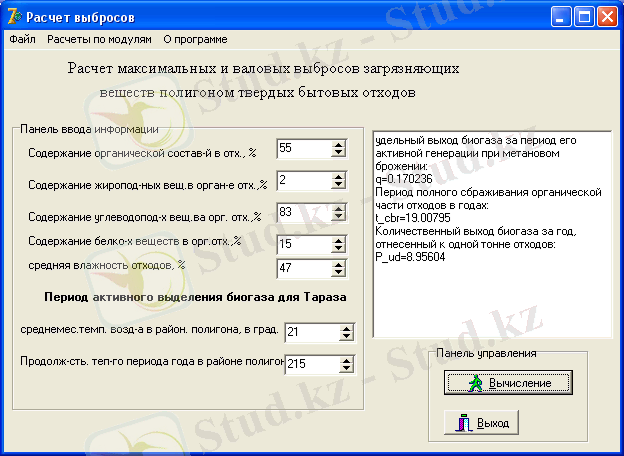Open the Расчеты по модулям menu
This screenshot has height=456, width=624.
click(99, 39)
